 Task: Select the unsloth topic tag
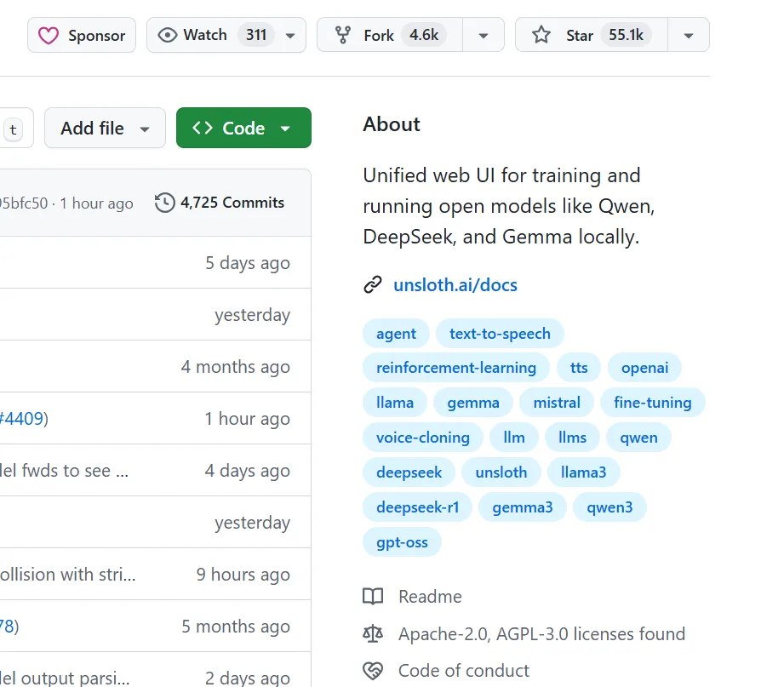click(501, 472)
